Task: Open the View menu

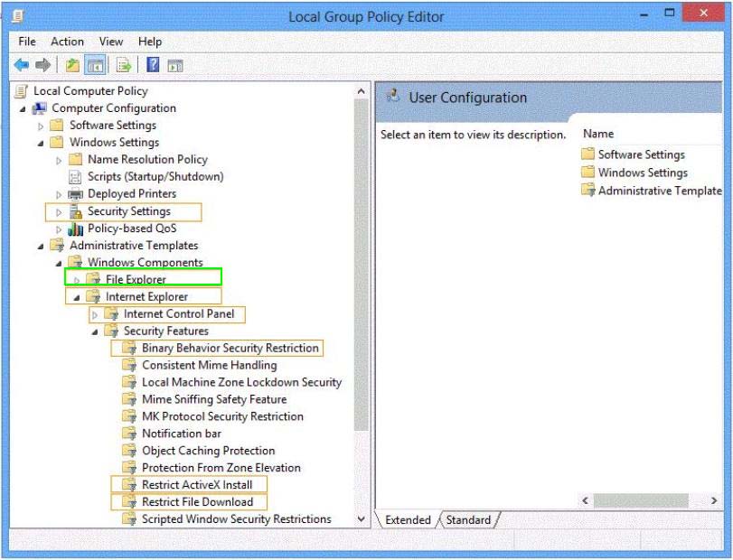Action: coord(111,42)
